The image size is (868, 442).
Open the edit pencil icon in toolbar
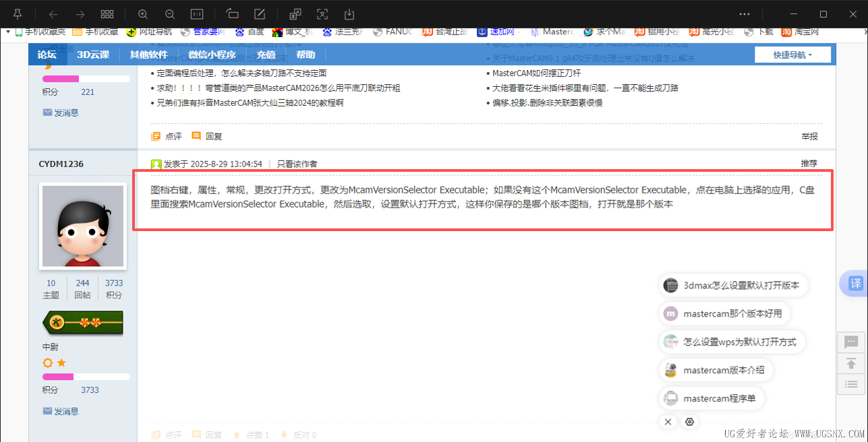pos(260,13)
